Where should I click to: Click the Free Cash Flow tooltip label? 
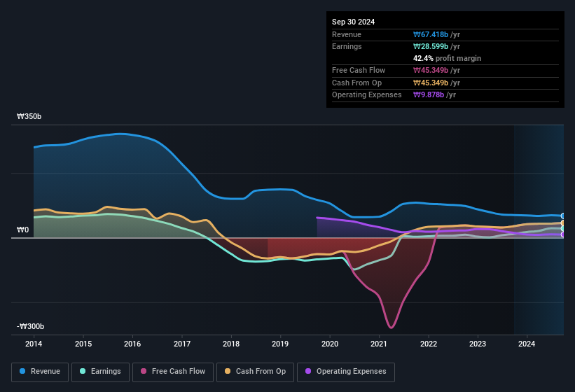(x=359, y=70)
